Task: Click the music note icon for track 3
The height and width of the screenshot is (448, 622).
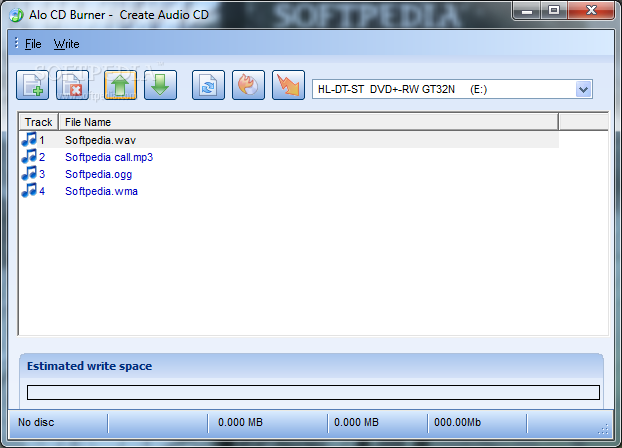Action: (x=29, y=174)
